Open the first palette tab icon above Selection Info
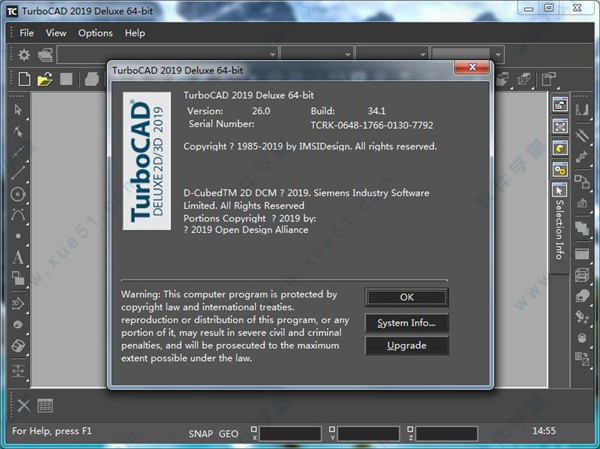The height and width of the screenshot is (449, 600). [560, 104]
